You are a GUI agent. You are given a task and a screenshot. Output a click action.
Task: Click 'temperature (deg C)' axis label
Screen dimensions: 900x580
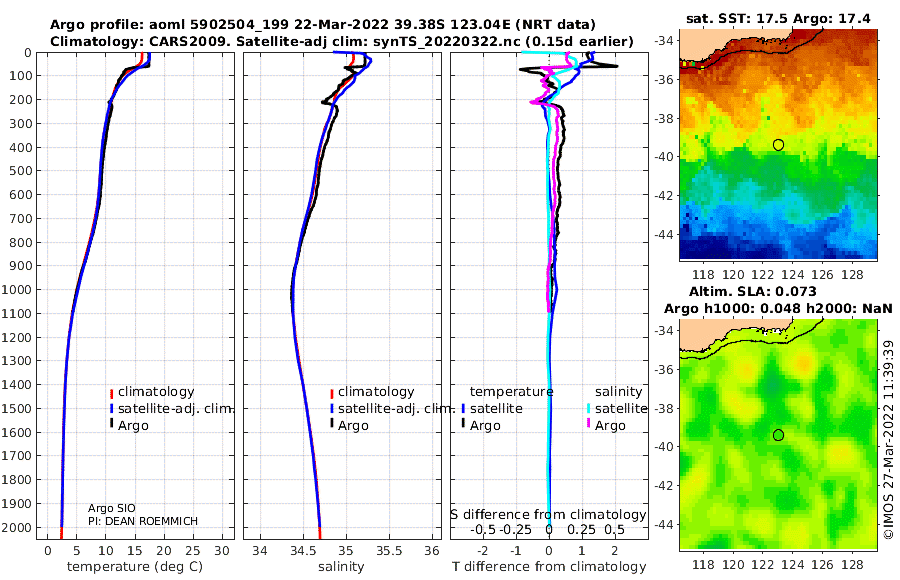click(x=135, y=567)
